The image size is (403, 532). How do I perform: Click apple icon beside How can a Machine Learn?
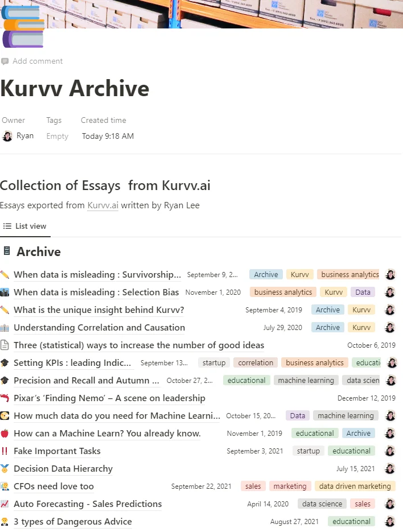(x=5, y=433)
